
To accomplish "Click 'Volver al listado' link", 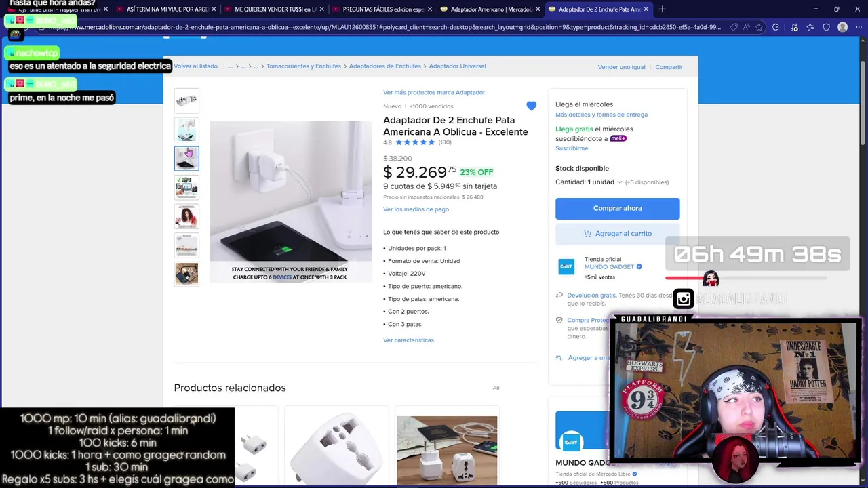I will pos(196,66).
